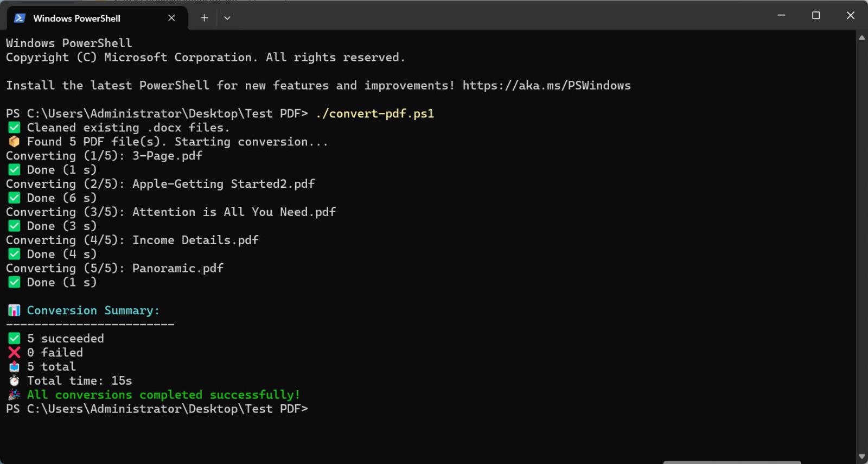Click the scroll up arrow of scrollbar
868x464 pixels.
pyautogui.click(x=861, y=38)
